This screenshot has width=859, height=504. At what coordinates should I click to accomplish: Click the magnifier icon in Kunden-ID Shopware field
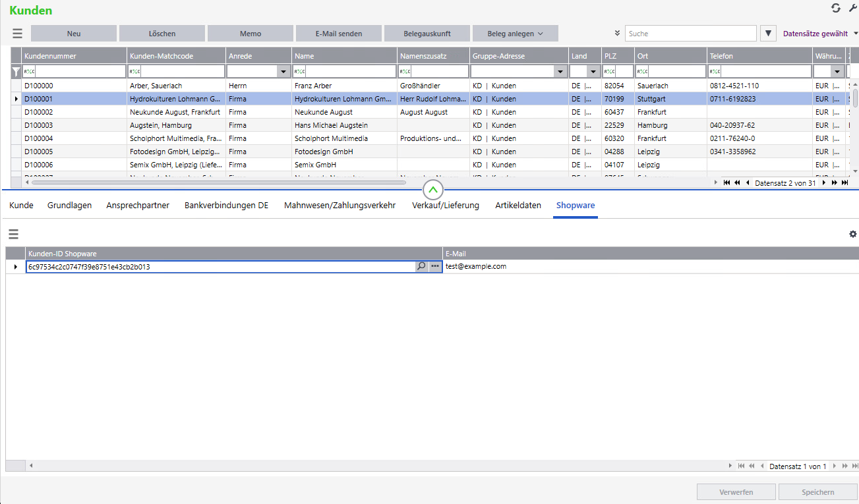[421, 267]
